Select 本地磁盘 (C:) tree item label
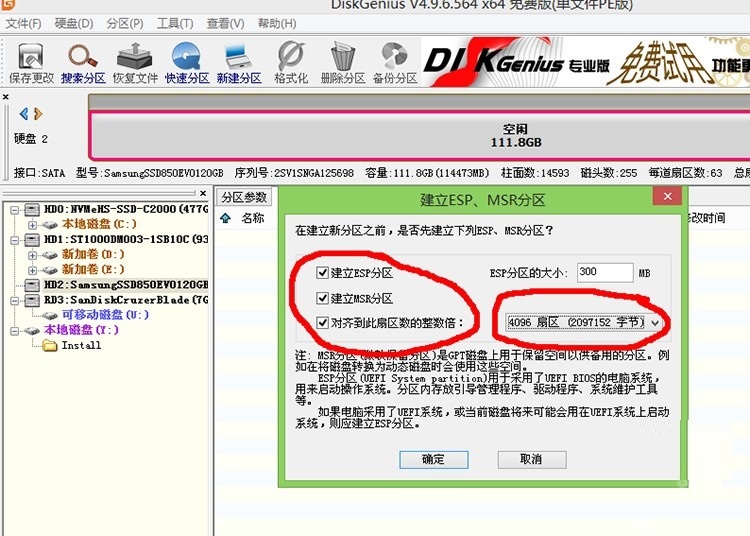The width and height of the screenshot is (750, 536). pyautogui.click(x=99, y=224)
